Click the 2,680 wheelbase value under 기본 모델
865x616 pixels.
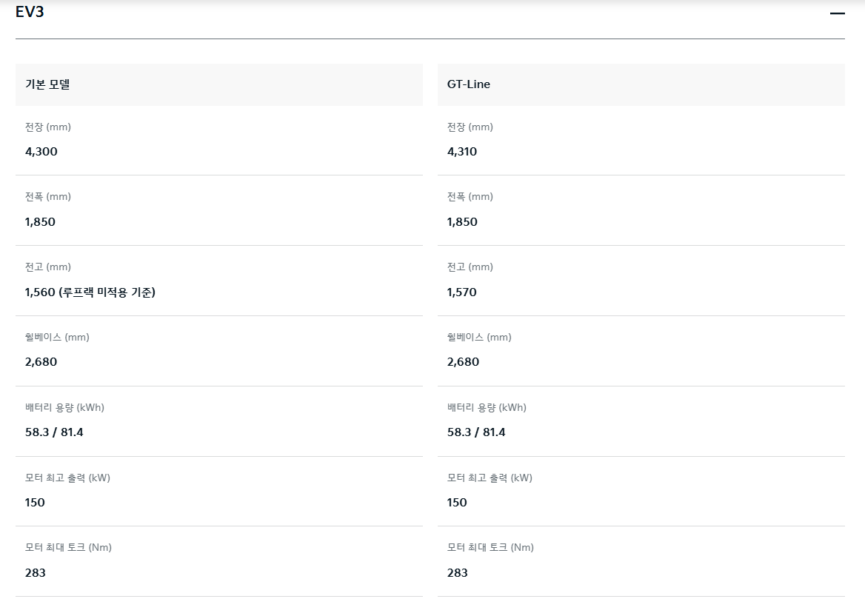[x=41, y=362]
